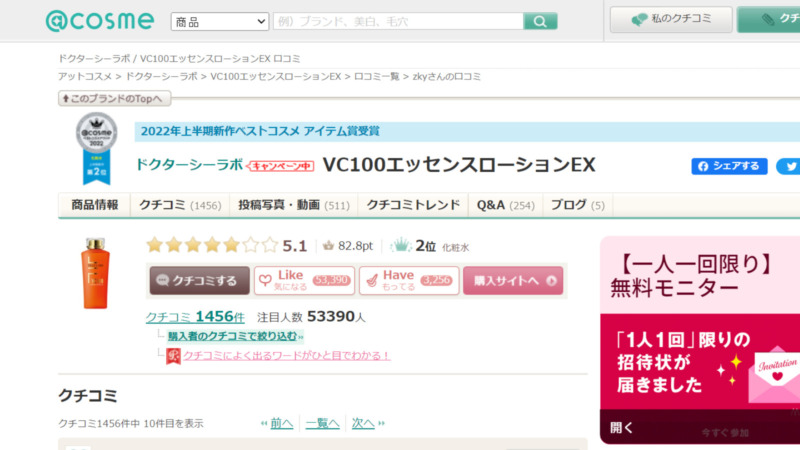This screenshot has height=450, width=800.
Task: Go to next review 次へ
Action: pos(363,423)
